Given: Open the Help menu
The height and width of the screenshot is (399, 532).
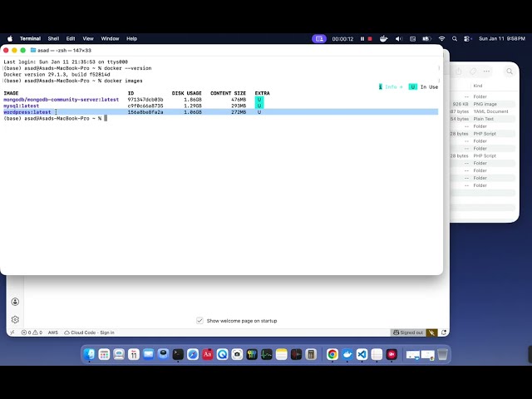Looking at the screenshot, I should click(131, 39).
